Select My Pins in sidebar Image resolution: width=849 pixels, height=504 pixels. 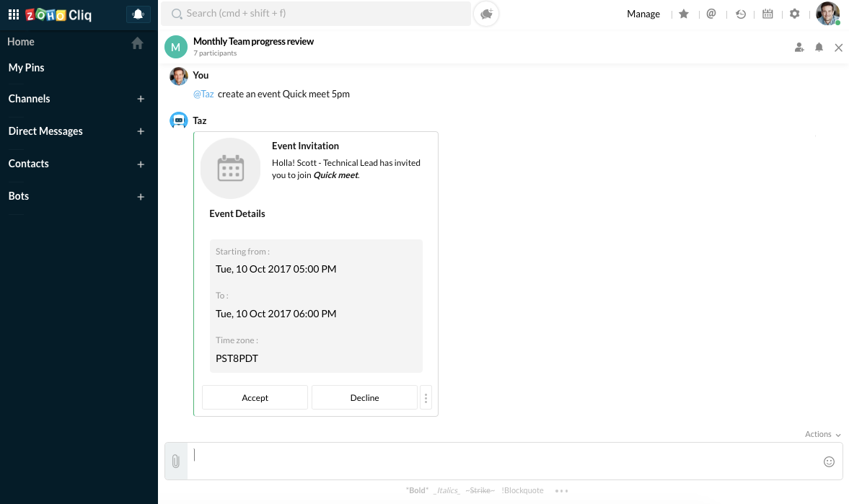27,68
